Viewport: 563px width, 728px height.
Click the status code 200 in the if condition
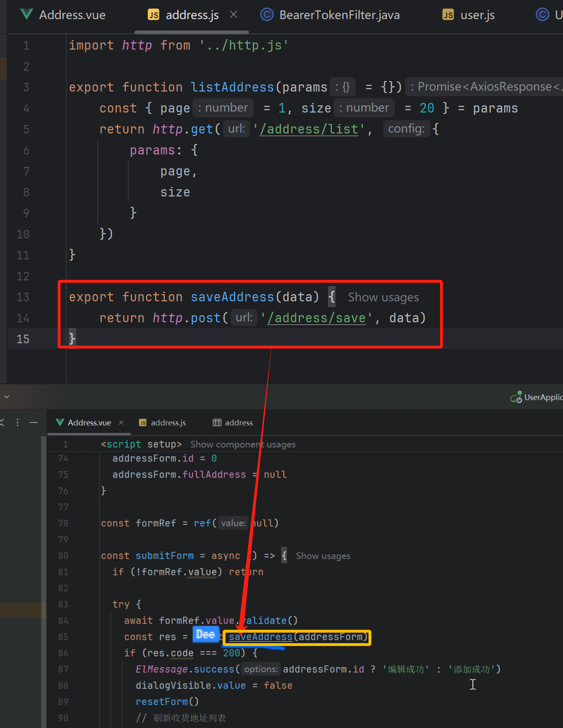[x=232, y=653]
